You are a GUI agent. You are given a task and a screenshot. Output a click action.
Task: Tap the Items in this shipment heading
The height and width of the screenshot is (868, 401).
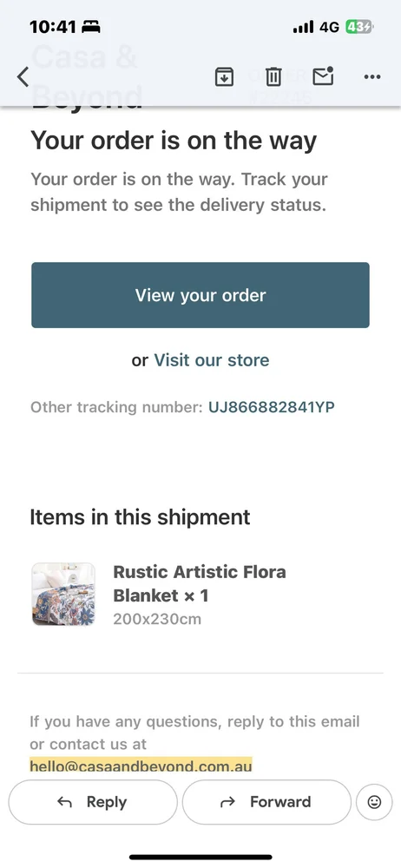click(x=140, y=517)
